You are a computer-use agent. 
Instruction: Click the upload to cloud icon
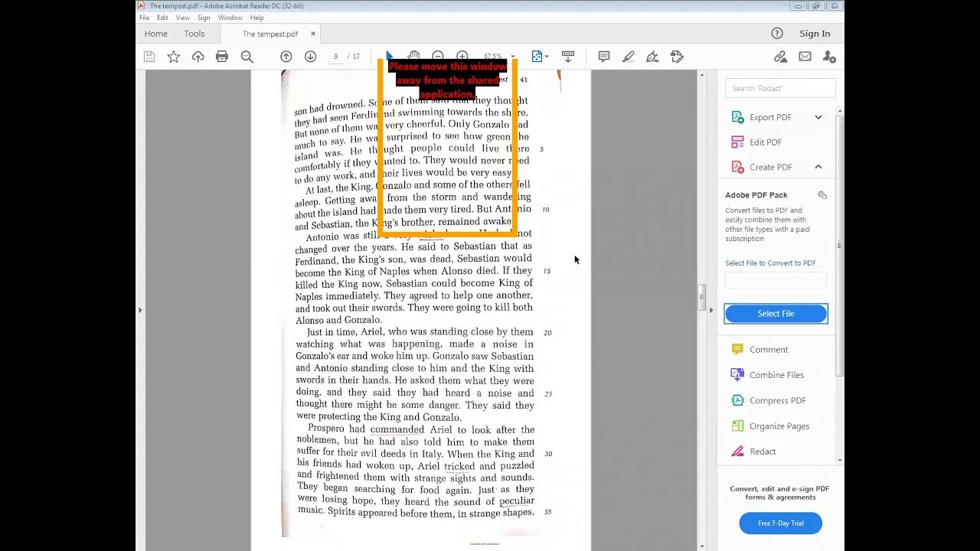click(x=198, y=57)
